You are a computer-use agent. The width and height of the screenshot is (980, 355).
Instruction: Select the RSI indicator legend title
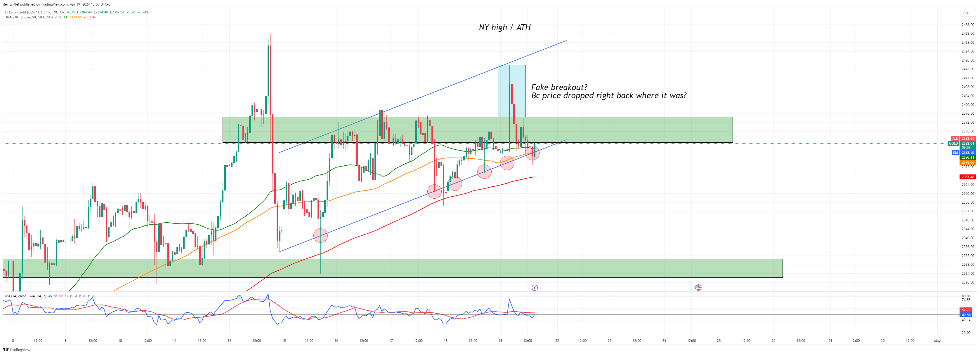point(25,296)
